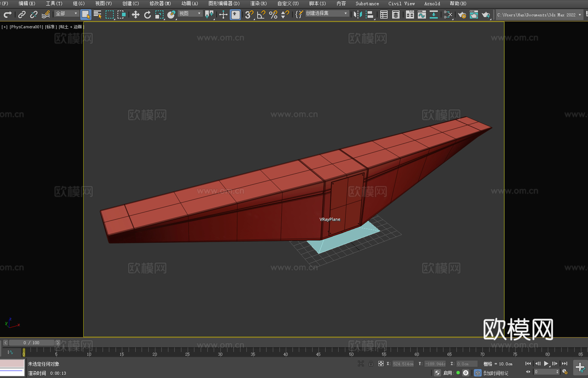Open Rendered Frame Window icon
The height and width of the screenshot is (378, 588).
pos(474,14)
